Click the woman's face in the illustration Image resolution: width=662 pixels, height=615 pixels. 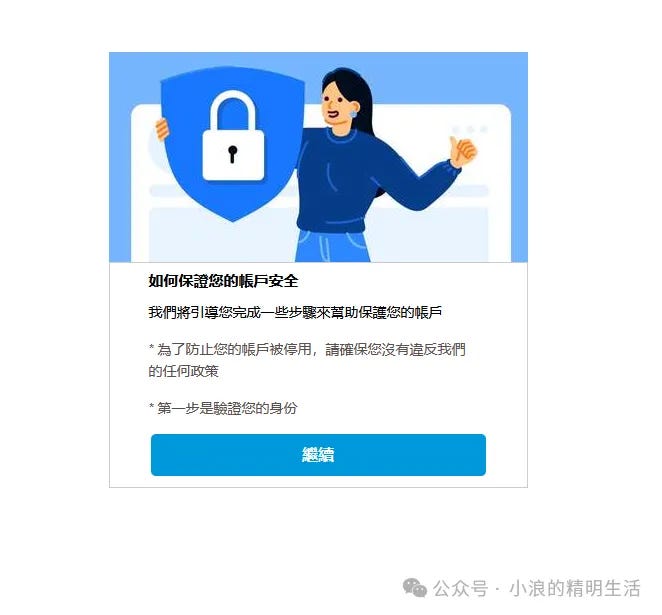(x=336, y=105)
